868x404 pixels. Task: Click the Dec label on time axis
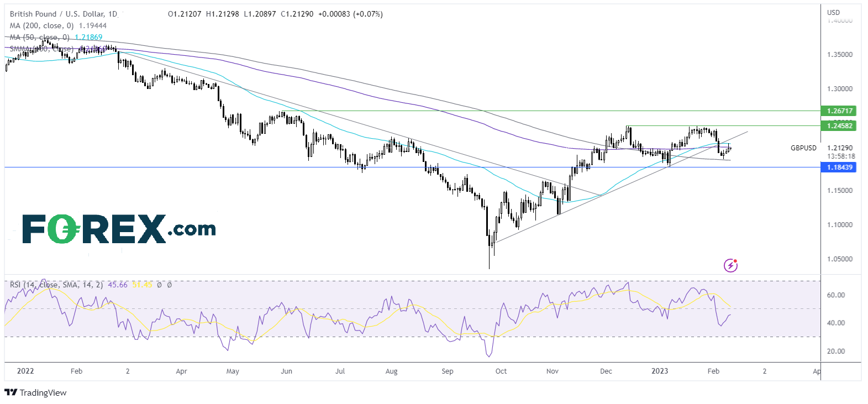coord(606,371)
